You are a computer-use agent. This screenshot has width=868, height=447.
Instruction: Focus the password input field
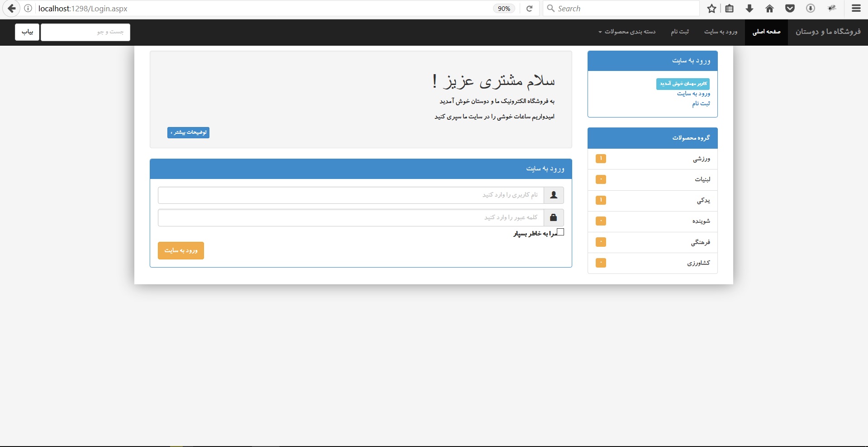[x=351, y=218]
